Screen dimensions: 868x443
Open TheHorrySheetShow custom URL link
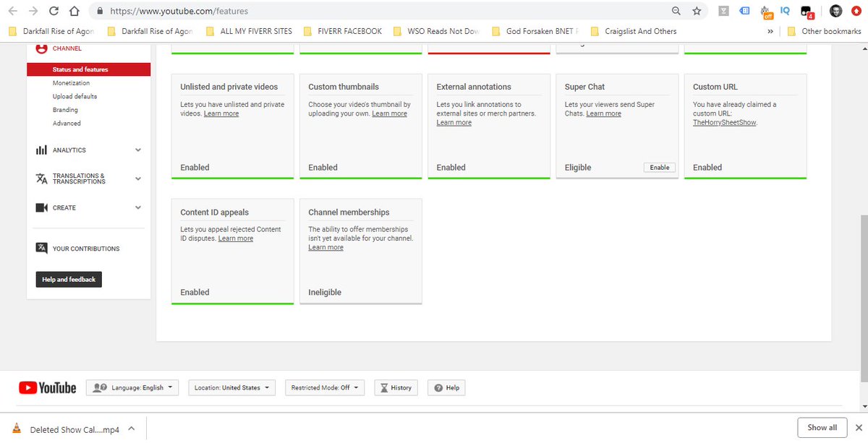[x=724, y=123]
